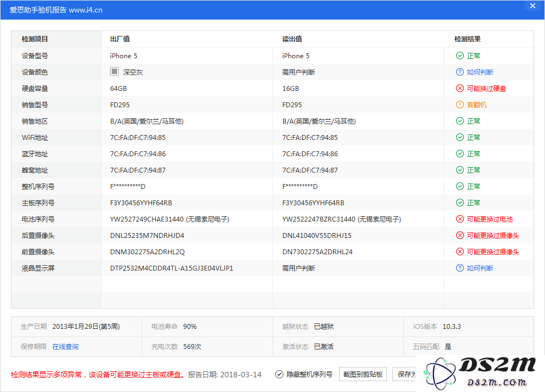Click the factory value 64GB cell
Viewport: 545px width, 392px height.
click(x=118, y=89)
